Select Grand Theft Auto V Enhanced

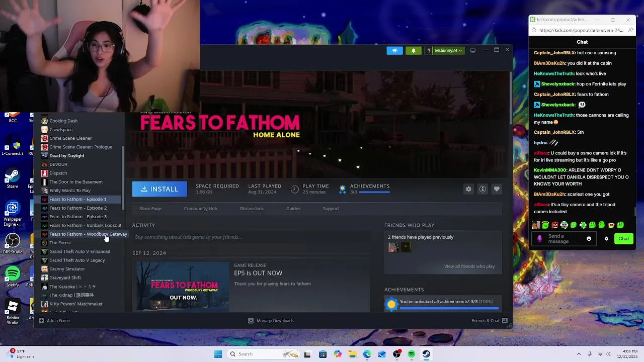tap(79, 251)
